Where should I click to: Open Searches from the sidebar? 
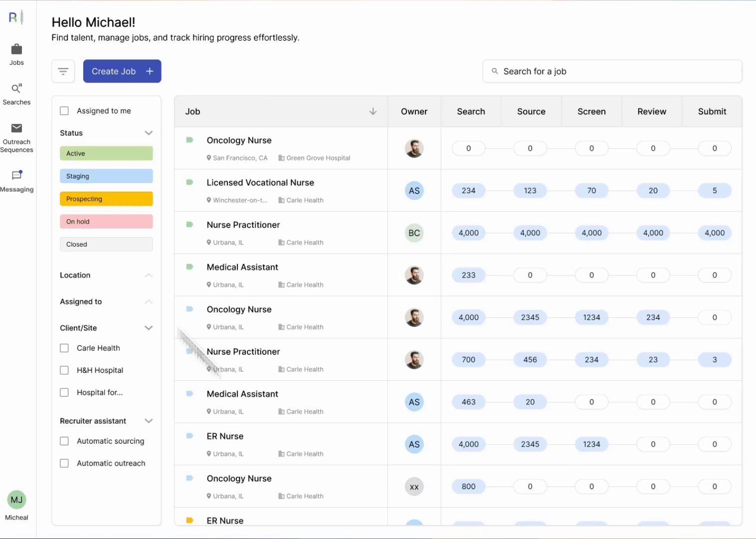click(x=16, y=94)
